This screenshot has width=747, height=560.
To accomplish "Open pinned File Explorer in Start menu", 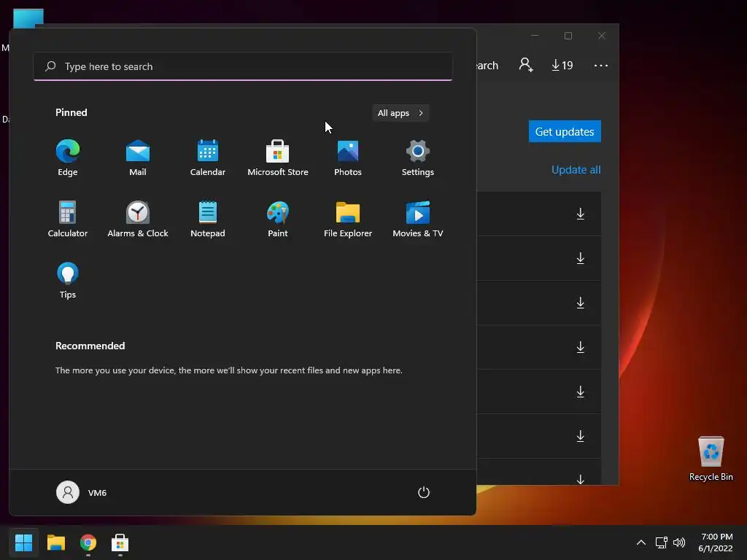I will click(348, 219).
